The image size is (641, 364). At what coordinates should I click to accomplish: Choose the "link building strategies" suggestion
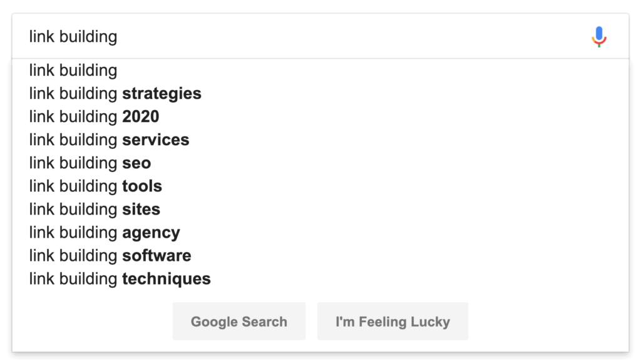coord(115,94)
